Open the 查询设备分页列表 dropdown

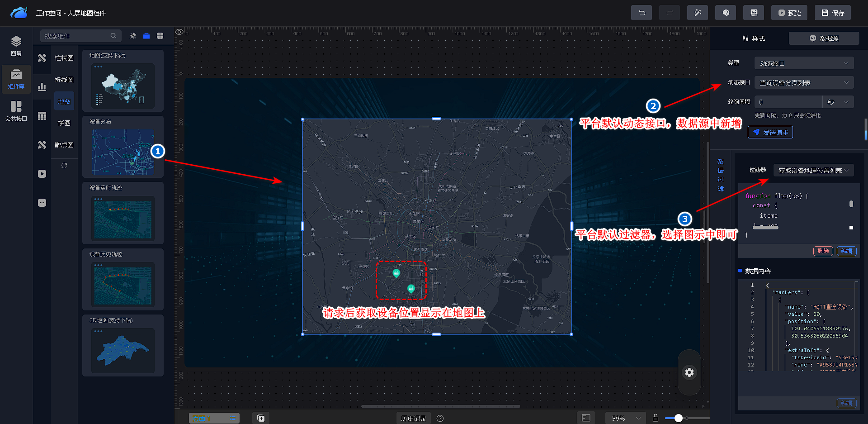click(803, 83)
